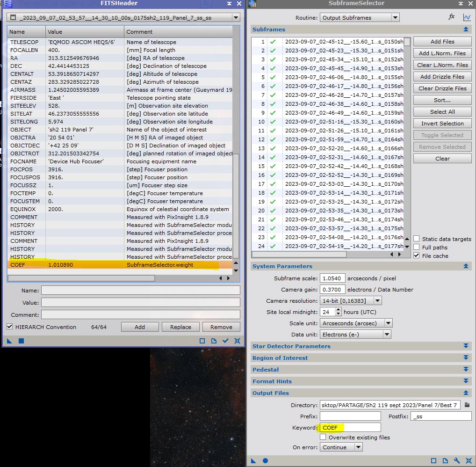Image resolution: width=476 pixels, height=467 pixels.
Task: Open the measurements graph icon
Action: pos(467,17)
